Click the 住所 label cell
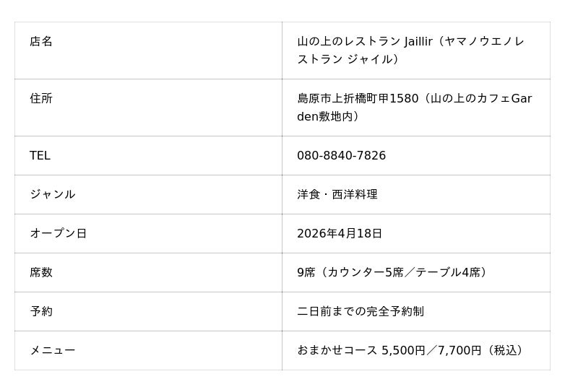 41,99
